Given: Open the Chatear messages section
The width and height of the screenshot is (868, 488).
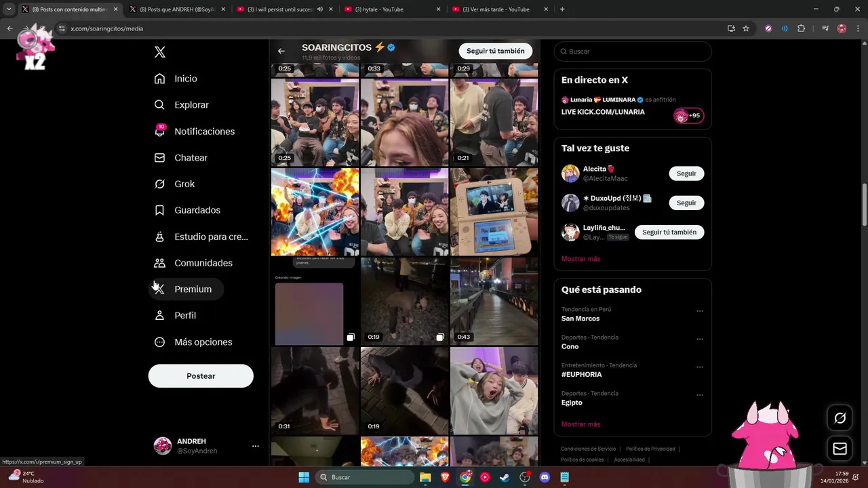Looking at the screenshot, I should click(180, 157).
